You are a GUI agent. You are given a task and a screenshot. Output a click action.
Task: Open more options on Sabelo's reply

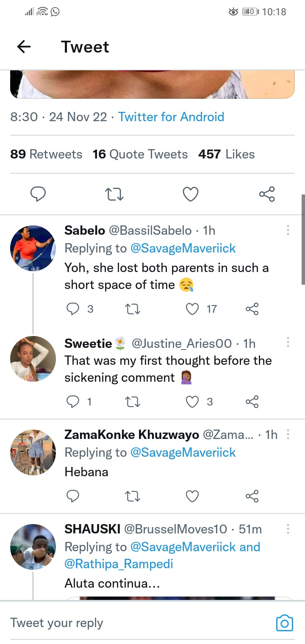click(288, 230)
